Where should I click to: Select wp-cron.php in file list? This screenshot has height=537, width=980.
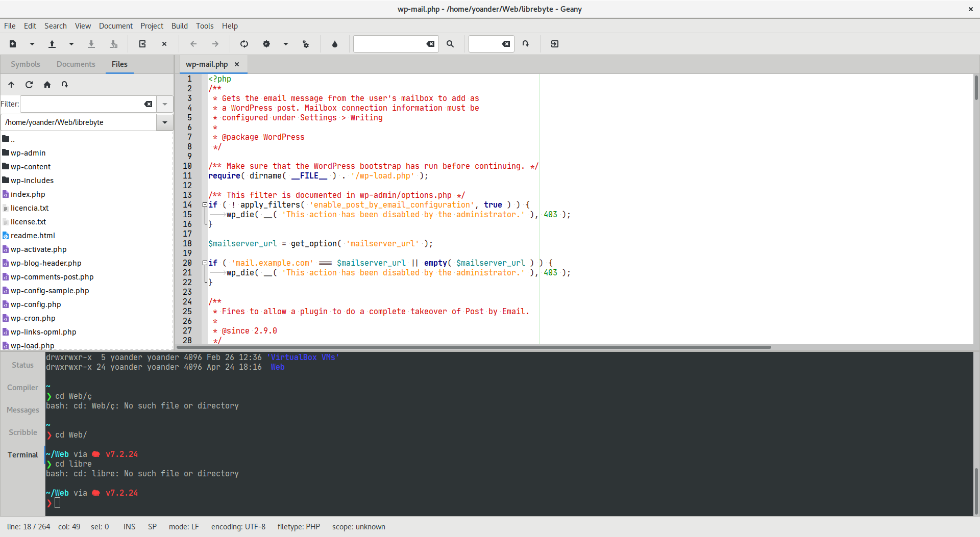click(x=33, y=318)
